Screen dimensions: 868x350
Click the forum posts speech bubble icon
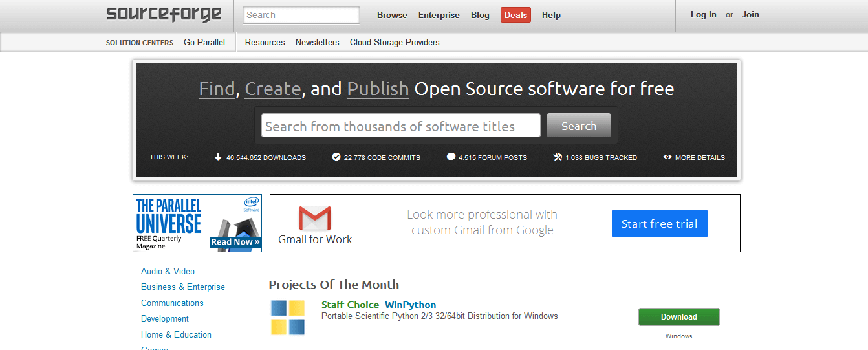click(451, 157)
